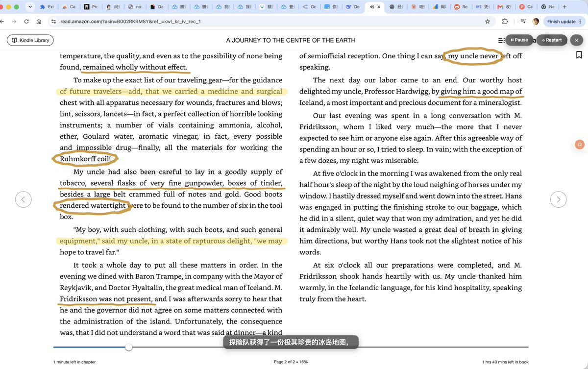
Task: Pause the audio narration
Action: point(519,40)
